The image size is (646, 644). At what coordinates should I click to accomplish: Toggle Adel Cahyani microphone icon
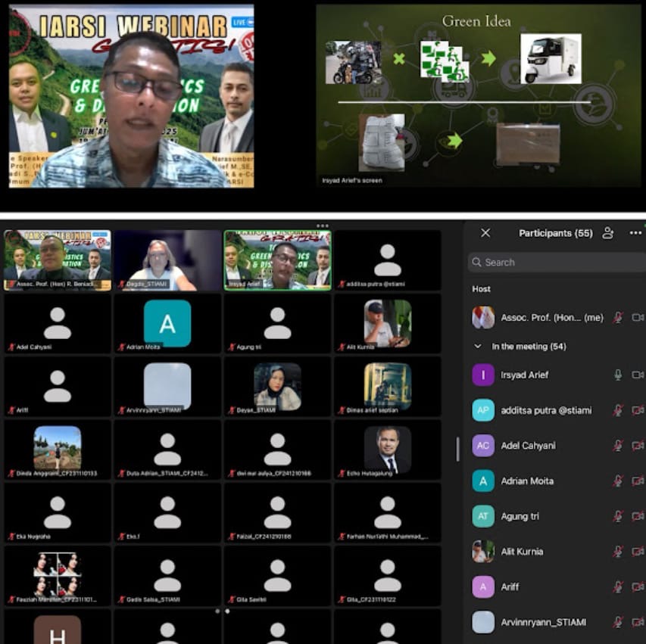click(617, 446)
